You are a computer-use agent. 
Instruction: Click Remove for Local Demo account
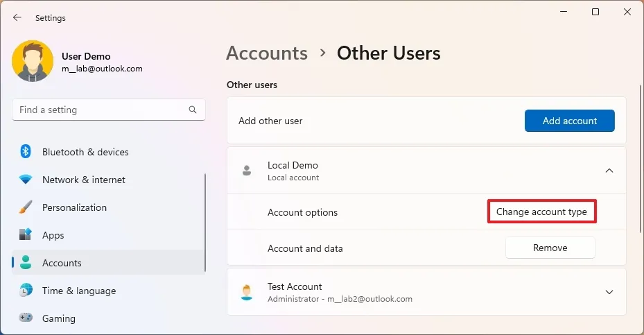[x=550, y=248]
